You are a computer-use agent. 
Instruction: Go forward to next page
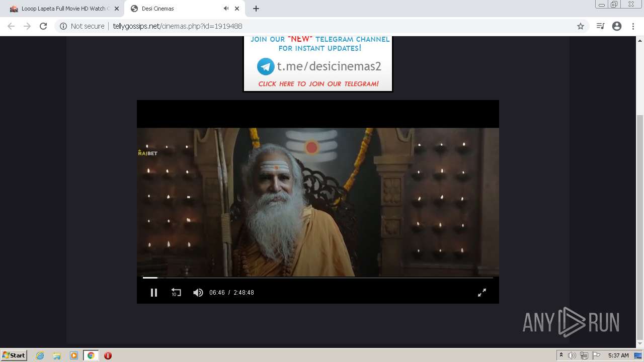click(x=27, y=26)
